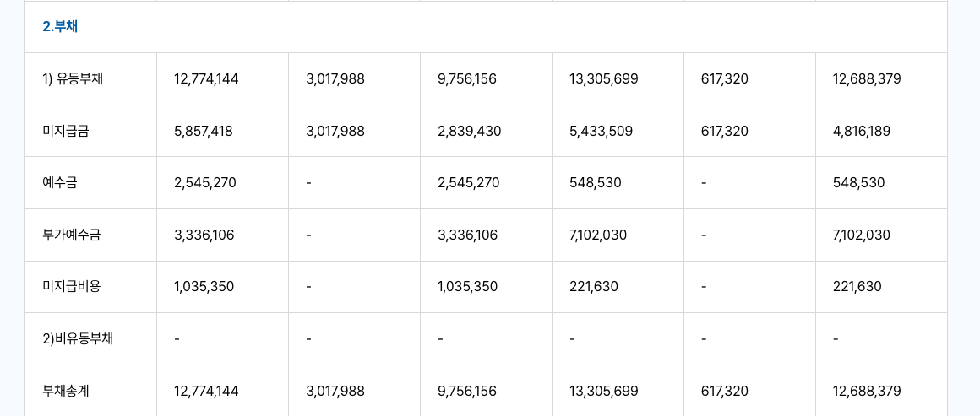Select 9,756,156 in the 부채총계 row

coord(466,391)
